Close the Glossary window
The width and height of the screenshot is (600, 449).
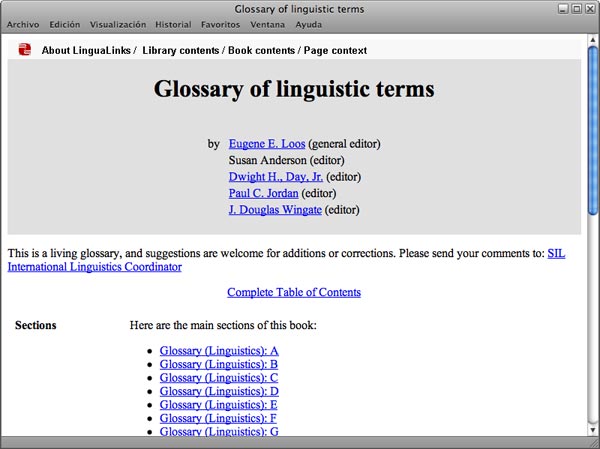click(x=590, y=9)
